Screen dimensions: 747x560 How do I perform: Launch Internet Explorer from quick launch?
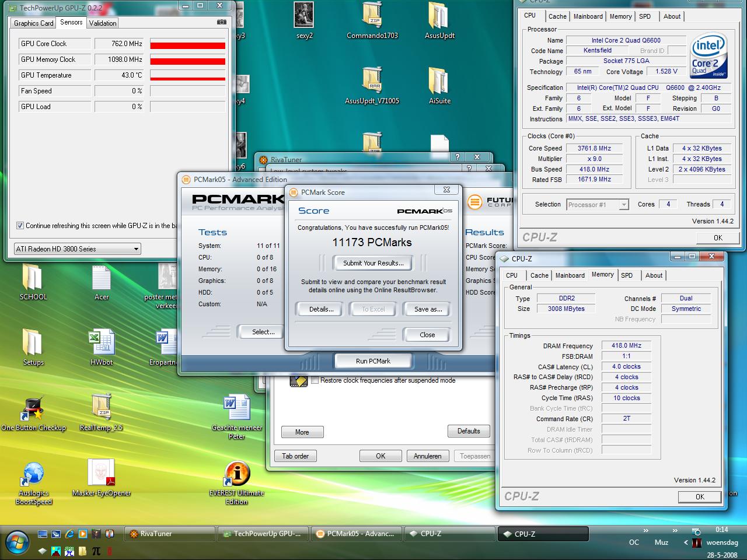pyautogui.click(x=69, y=534)
